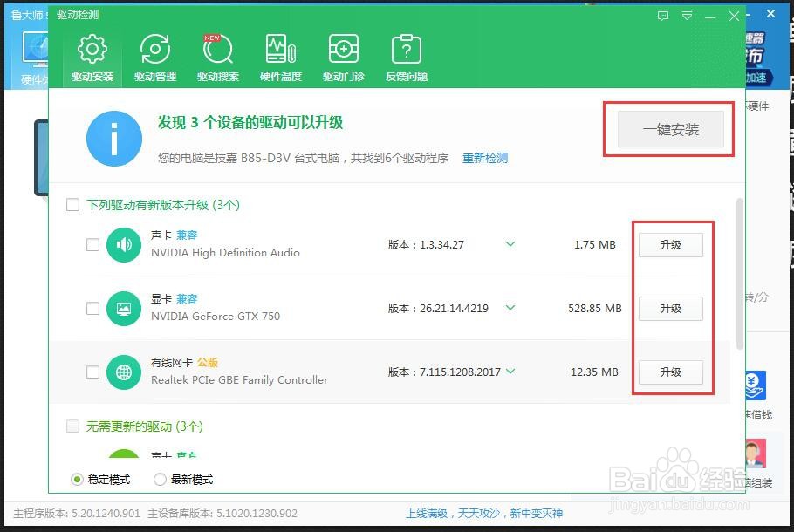794x532 pixels.
Task: Click the 12.35 MB size text
Action: tap(594, 372)
